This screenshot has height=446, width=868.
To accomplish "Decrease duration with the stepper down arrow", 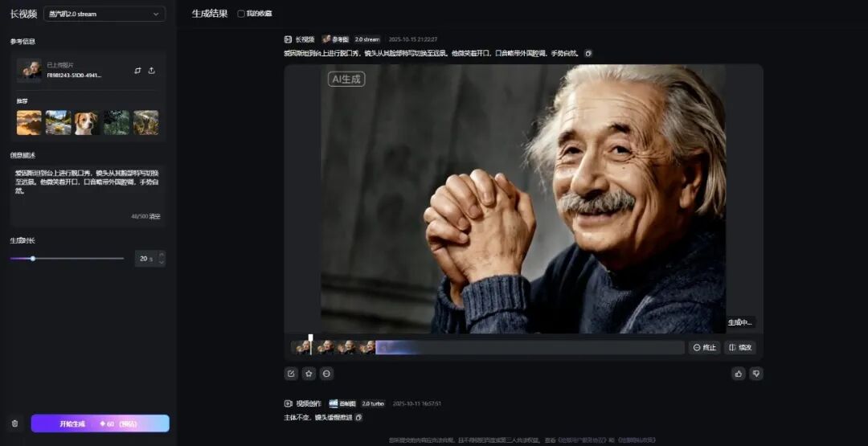I will [x=161, y=262].
